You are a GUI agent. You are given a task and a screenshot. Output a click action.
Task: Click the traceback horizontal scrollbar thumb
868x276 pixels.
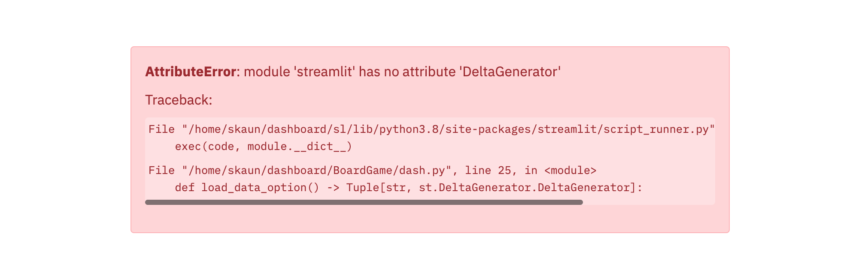pos(364,202)
